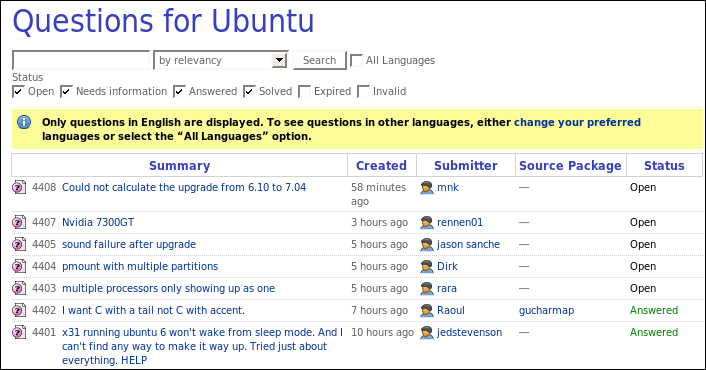Click the question number 4407
The height and width of the screenshot is (370, 706).
pos(44,222)
